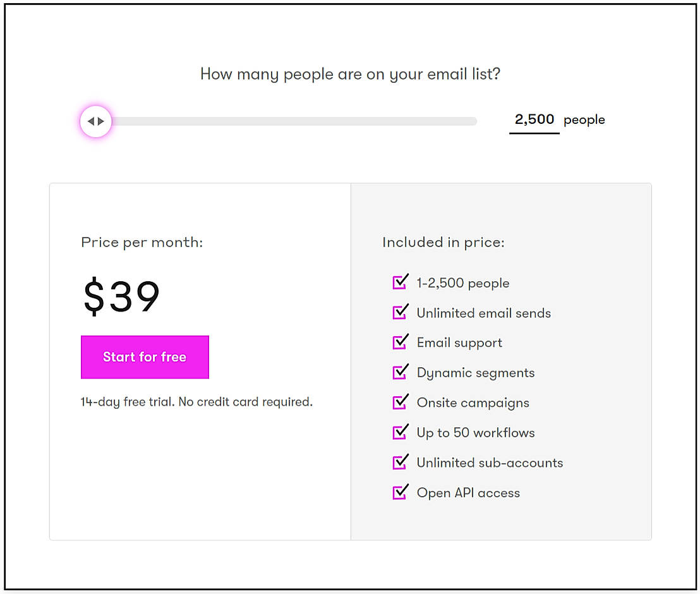Click the 'Included in price:' heading

point(443,242)
